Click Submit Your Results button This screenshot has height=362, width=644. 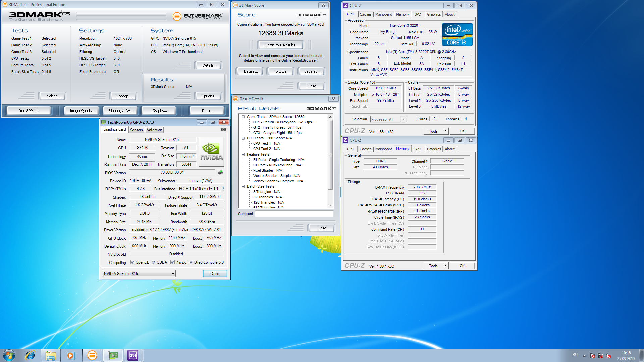click(280, 45)
